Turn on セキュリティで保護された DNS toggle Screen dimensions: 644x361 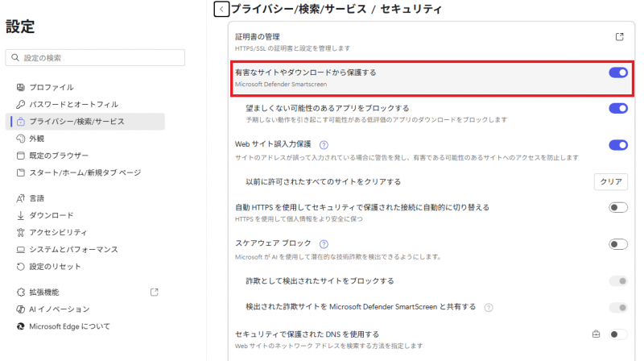click(617, 334)
